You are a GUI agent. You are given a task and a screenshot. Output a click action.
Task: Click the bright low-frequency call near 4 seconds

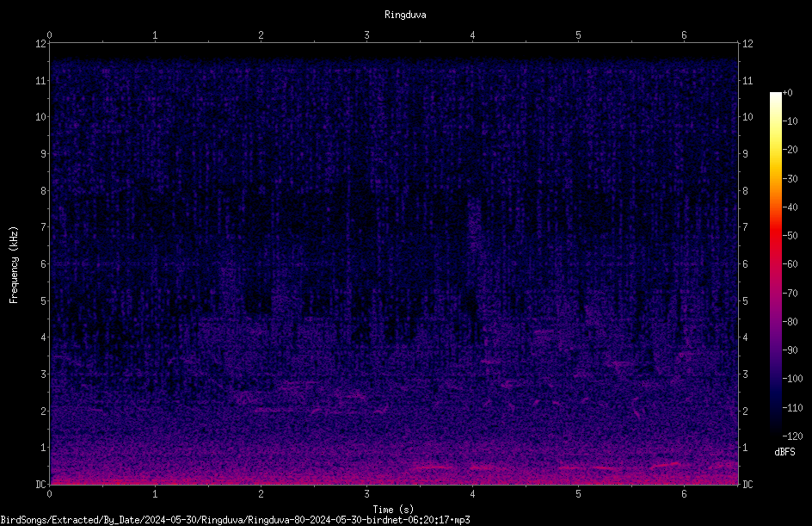[483, 467]
